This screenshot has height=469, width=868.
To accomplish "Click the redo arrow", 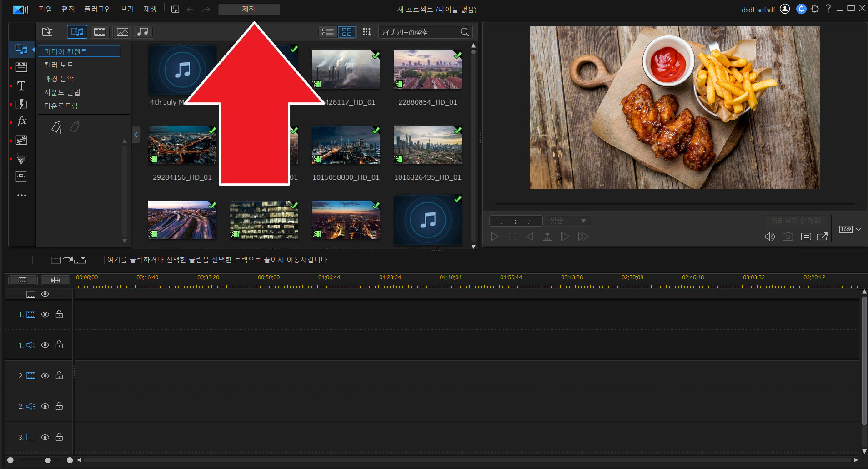I will (206, 10).
